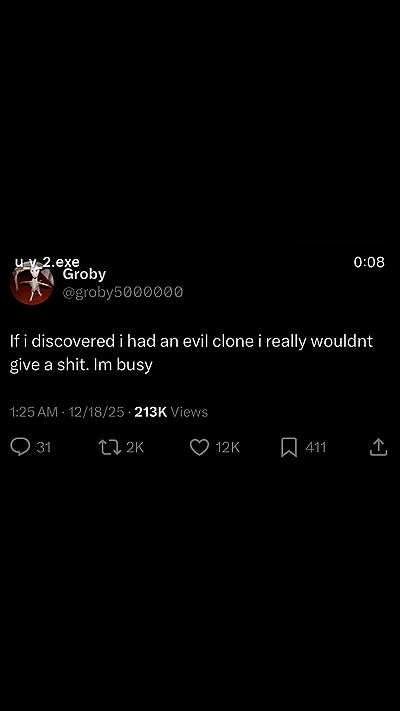Open the share upload arrow icon

tap(378, 447)
